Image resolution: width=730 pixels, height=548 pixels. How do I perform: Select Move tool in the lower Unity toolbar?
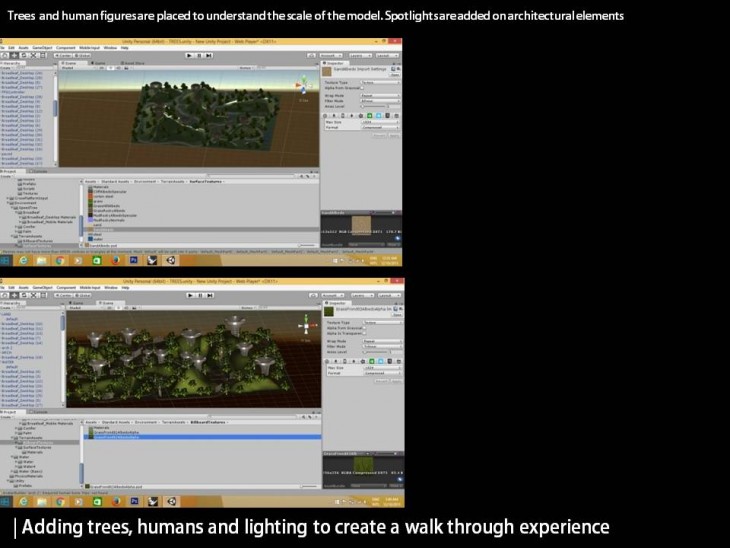[x=13, y=295]
